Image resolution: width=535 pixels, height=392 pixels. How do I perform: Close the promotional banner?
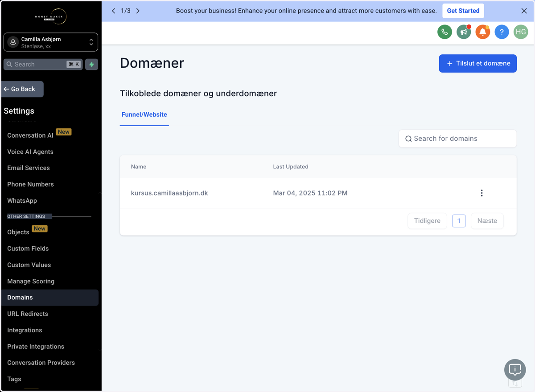click(524, 11)
